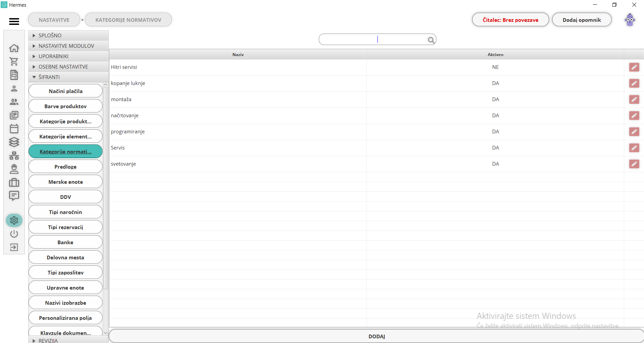Select the 'Hitri servisi' name cell
Screen dimensions: 644x343
pos(238,67)
